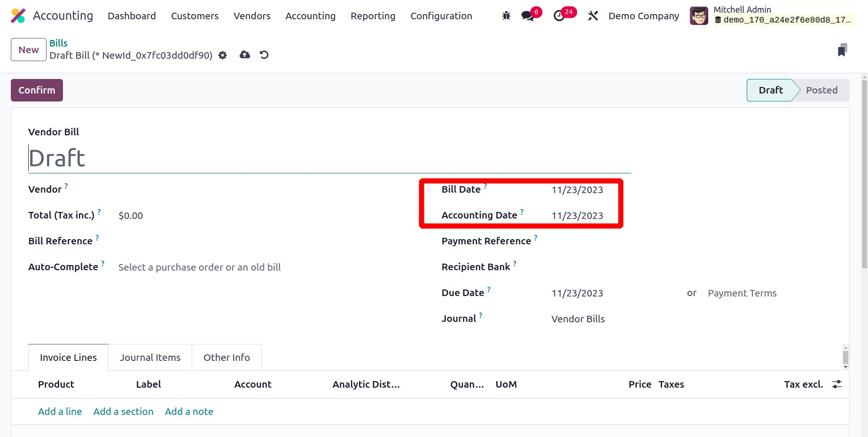Click the wrench and screwdriver tools icon
This screenshot has width=868, height=437.
[x=593, y=16]
